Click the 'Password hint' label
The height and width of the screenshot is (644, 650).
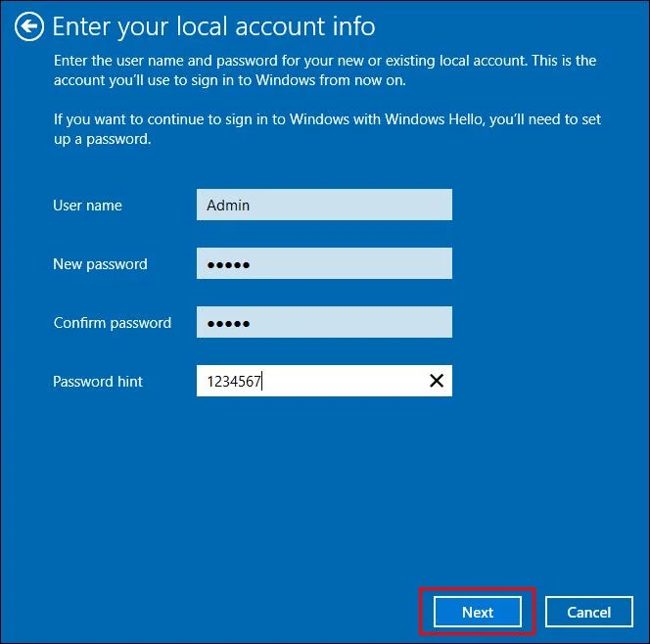click(98, 382)
